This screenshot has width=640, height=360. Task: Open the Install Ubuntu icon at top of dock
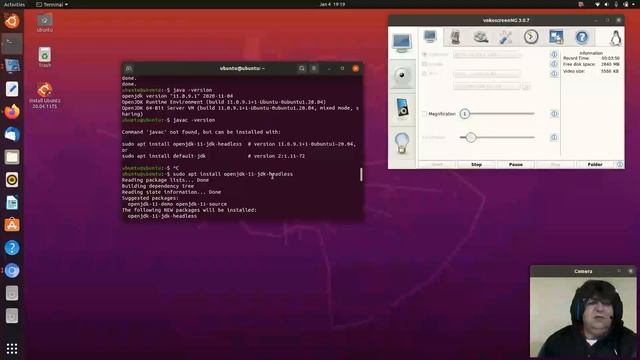tap(12, 21)
